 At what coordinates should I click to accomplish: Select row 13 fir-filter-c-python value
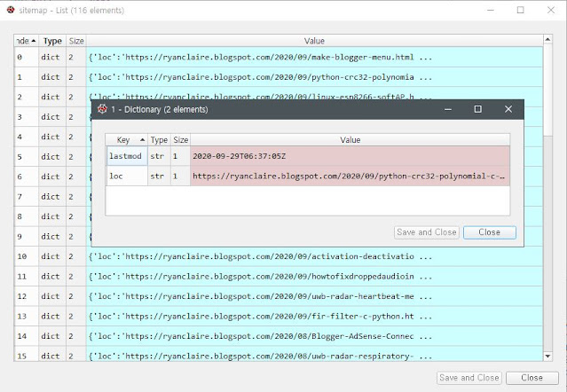(314, 316)
